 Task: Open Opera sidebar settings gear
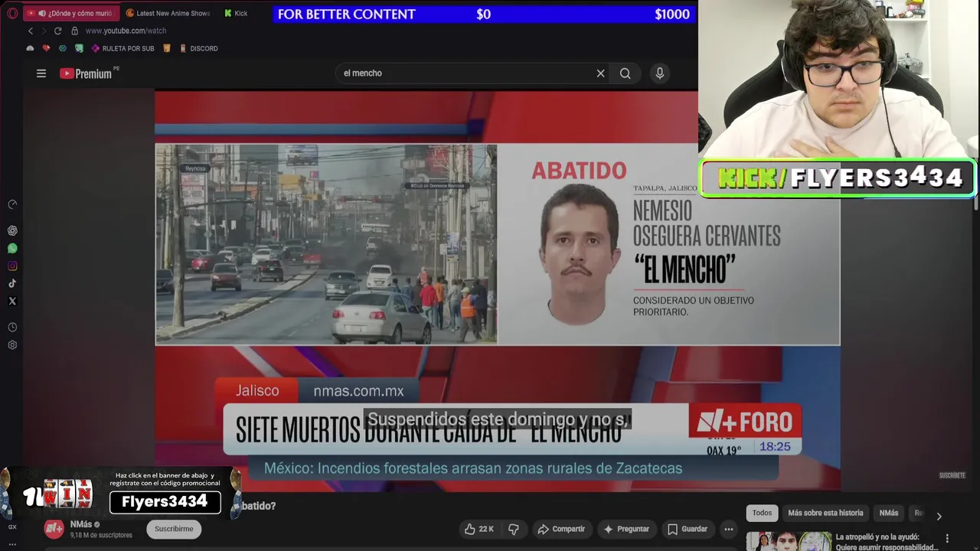point(12,345)
